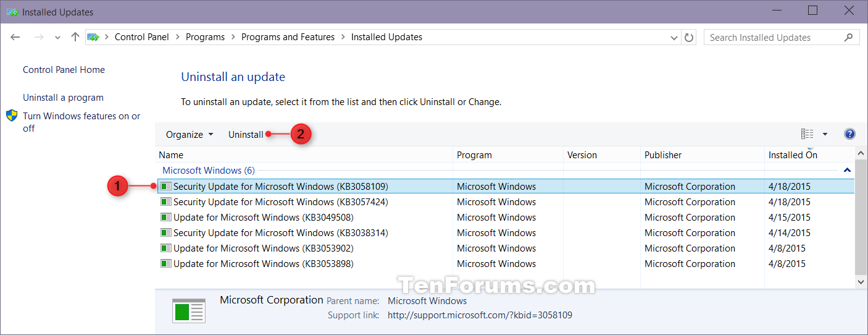
Task: Click the 4/14/2015 install date cell
Action: click(789, 232)
